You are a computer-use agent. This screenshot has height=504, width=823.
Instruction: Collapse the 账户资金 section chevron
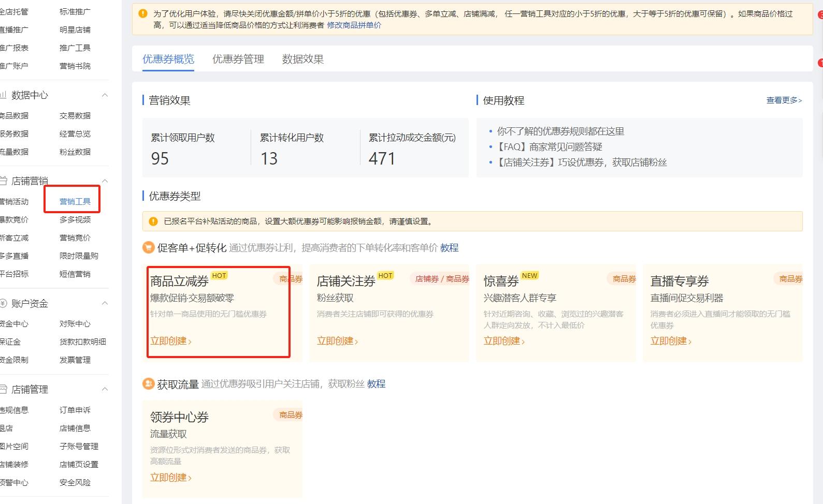point(105,303)
